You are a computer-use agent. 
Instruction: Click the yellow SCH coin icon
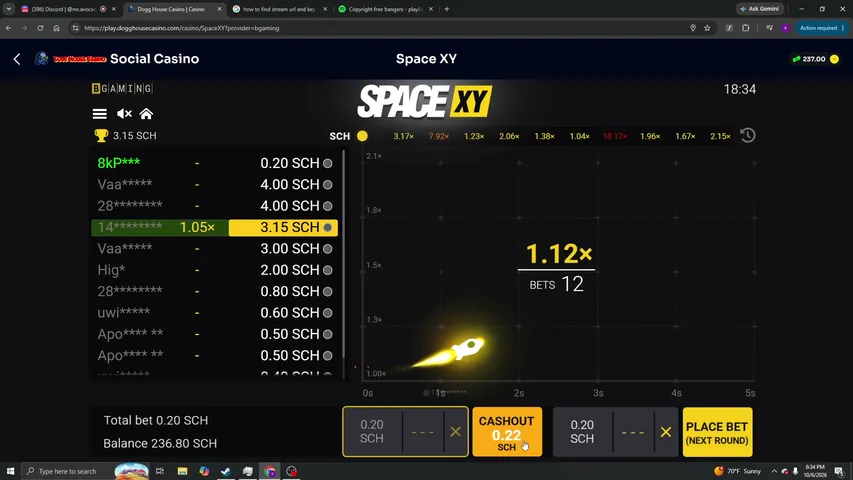362,136
